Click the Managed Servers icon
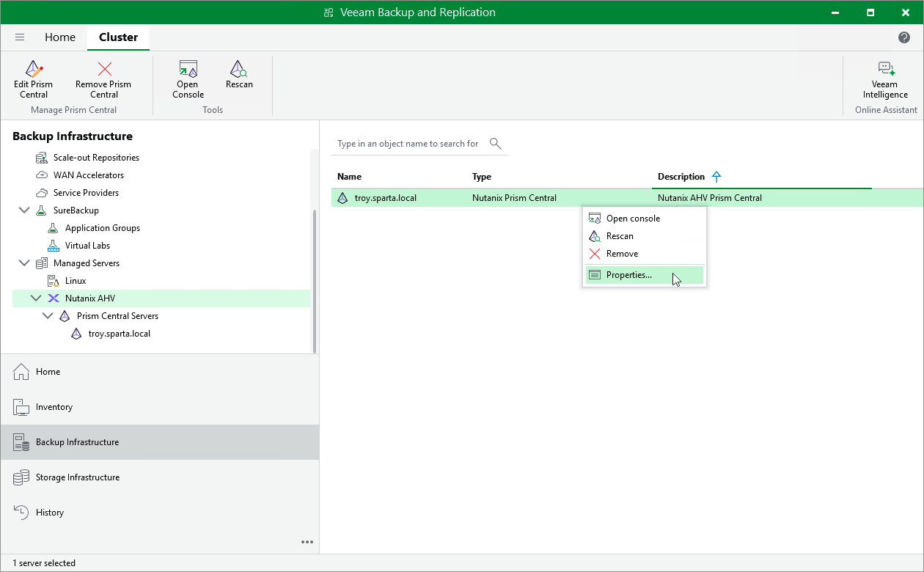Screen dimensions: 924x572 [x=42, y=263]
